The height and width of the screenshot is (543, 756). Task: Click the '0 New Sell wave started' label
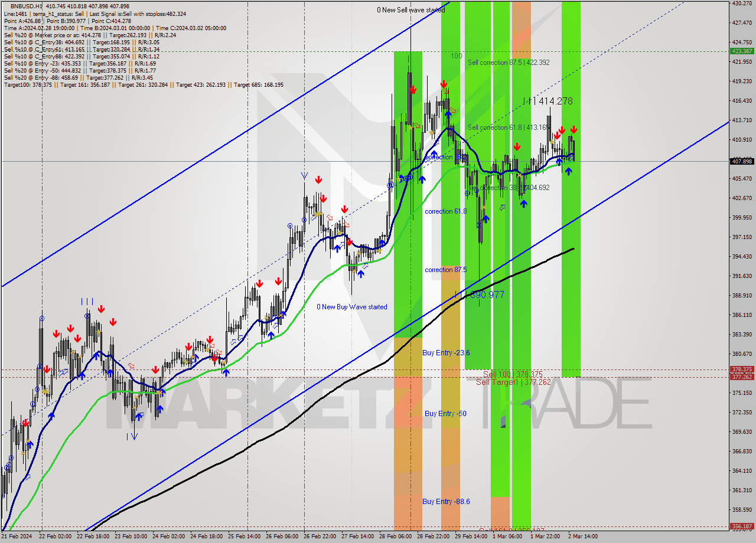[411, 10]
